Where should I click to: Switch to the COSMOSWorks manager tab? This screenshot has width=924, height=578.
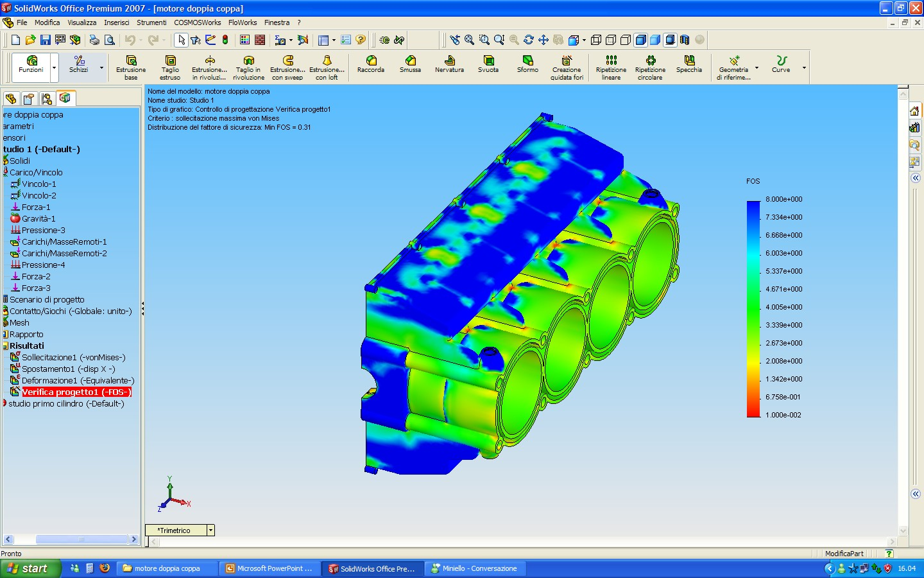[x=65, y=98]
